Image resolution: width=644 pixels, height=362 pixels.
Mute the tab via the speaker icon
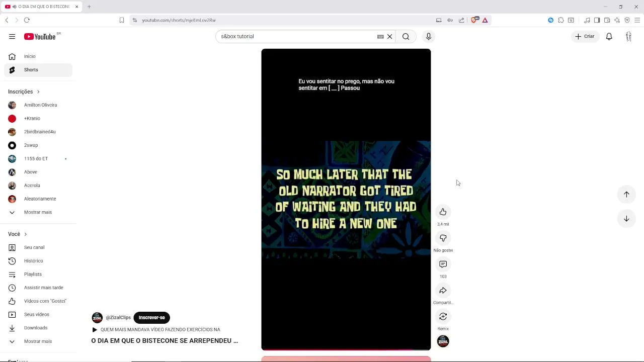[x=14, y=7]
